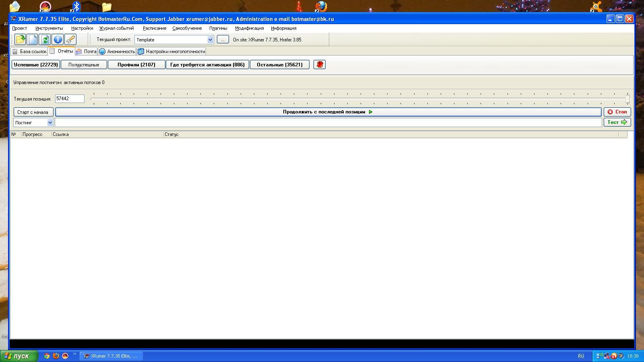Open the Плагины menu
The image size is (644, 362).
click(x=218, y=28)
